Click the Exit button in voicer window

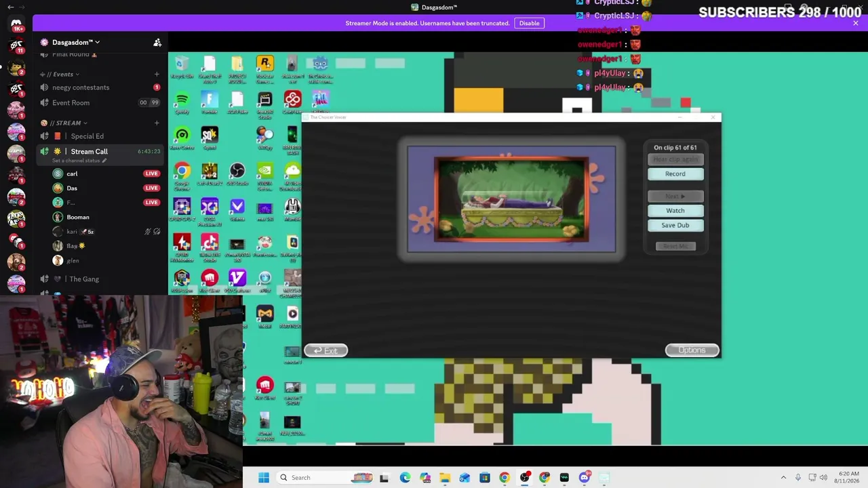(326, 350)
